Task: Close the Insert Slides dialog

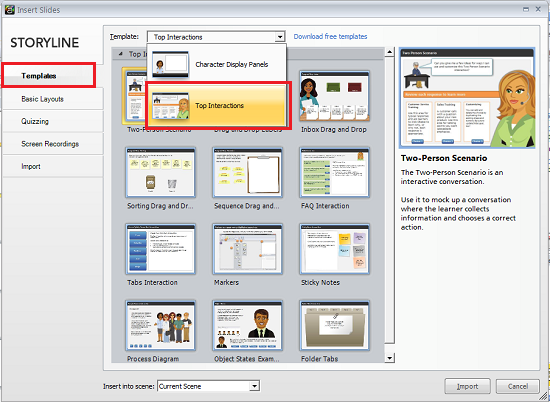Action: pos(538,9)
